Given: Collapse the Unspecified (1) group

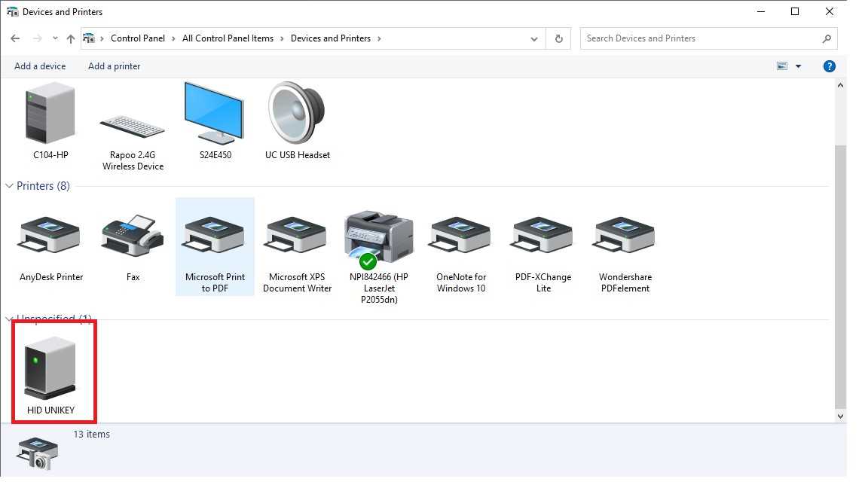Looking at the screenshot, I should [x=10, y=319].
